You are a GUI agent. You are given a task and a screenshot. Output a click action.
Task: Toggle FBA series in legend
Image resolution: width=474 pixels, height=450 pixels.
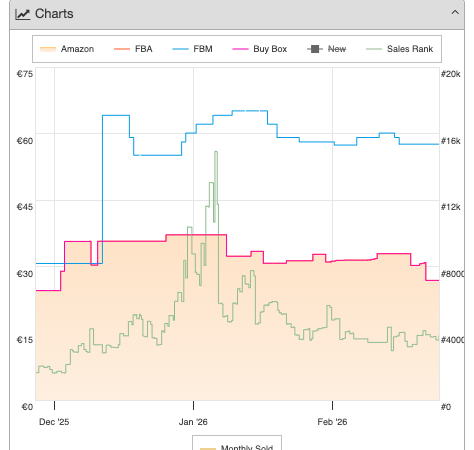tap(133, 49)
